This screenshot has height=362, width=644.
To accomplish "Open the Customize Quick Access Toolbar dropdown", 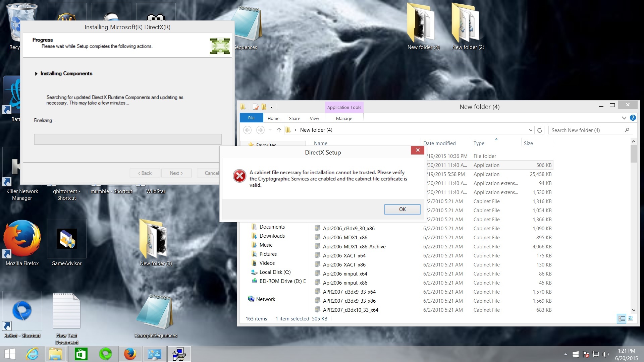I will 271,107.
